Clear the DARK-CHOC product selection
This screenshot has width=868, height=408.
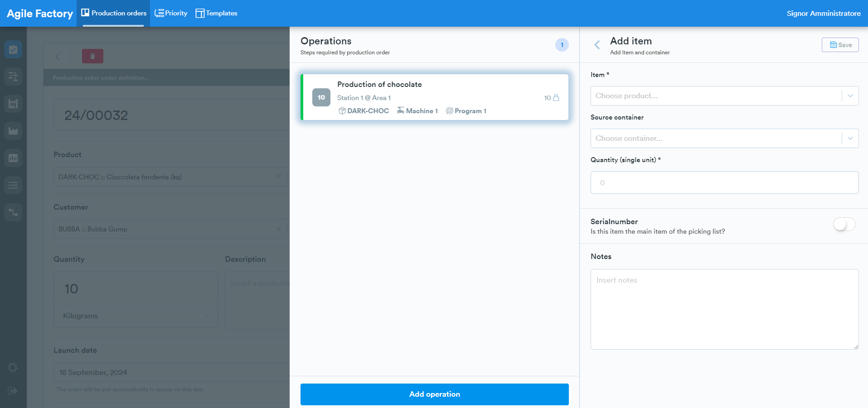tap(279, 177)
